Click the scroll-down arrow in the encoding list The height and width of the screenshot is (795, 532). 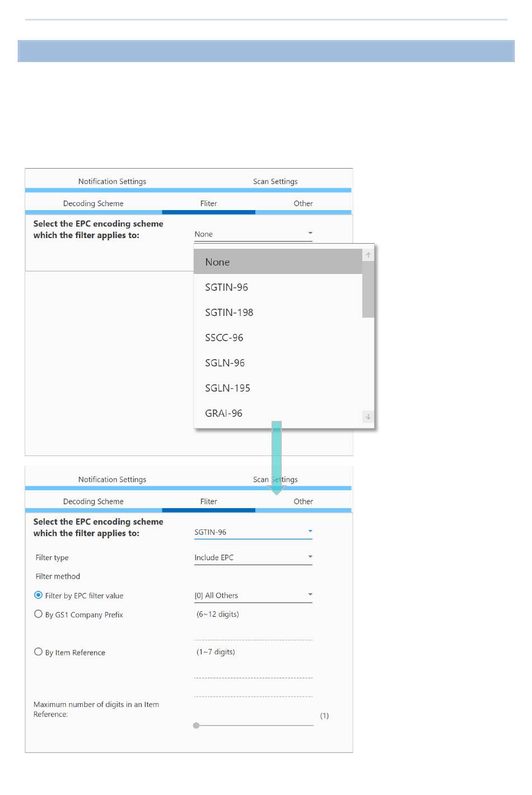[368, 416]
